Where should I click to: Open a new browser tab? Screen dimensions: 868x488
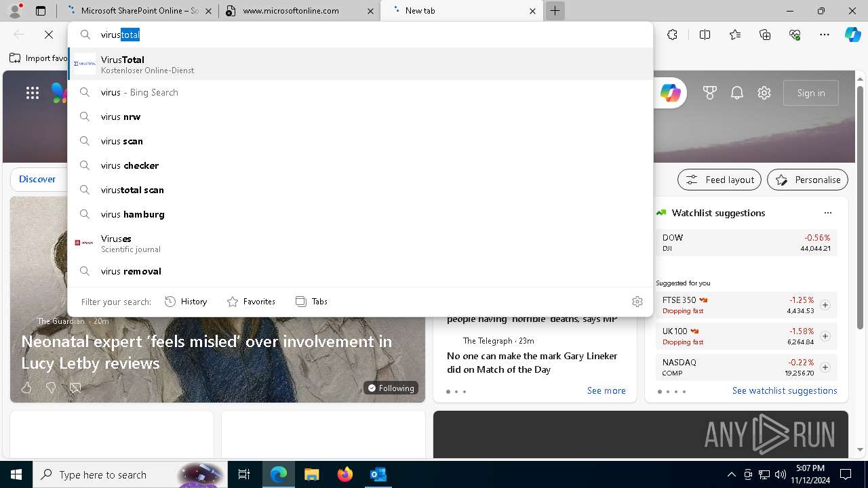click(x=555, y=11)
